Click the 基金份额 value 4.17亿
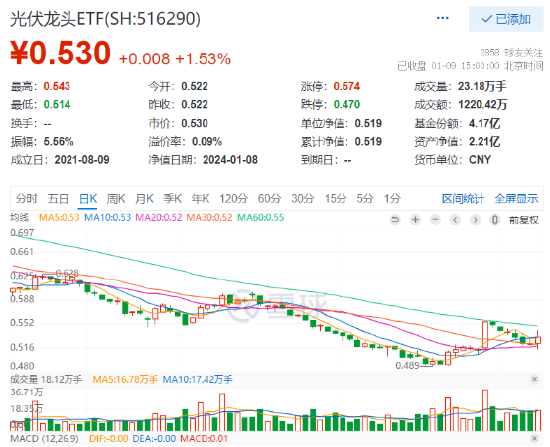 point(484,123)
